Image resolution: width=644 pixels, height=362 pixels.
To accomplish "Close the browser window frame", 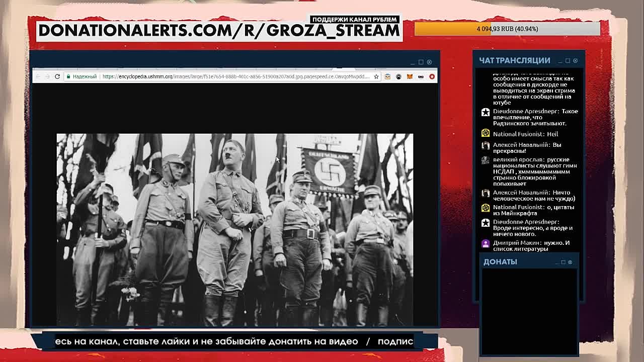I will 429,62.
